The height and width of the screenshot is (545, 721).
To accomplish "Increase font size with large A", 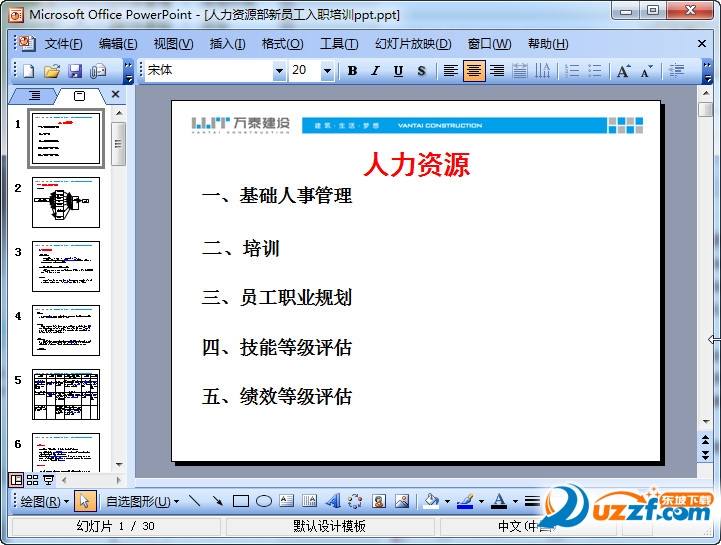I will (x=624, y=71).
